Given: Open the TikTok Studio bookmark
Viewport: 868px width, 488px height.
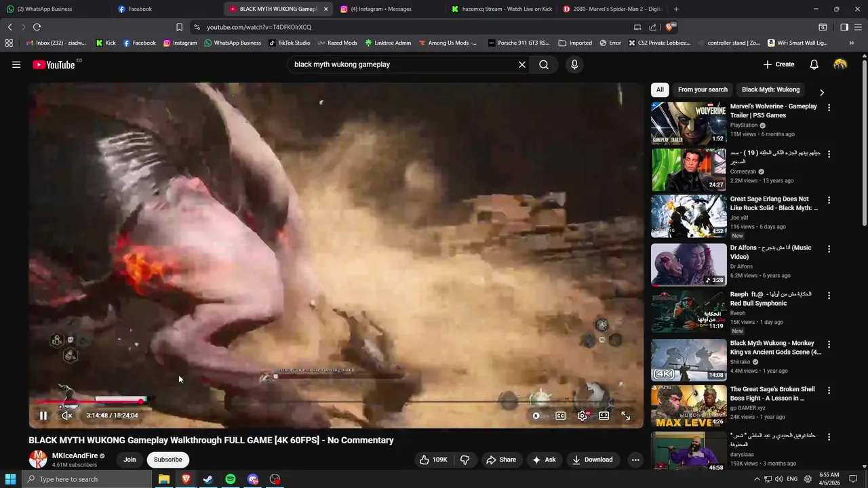Looking at the screenshot, I should tap(289, 43).
